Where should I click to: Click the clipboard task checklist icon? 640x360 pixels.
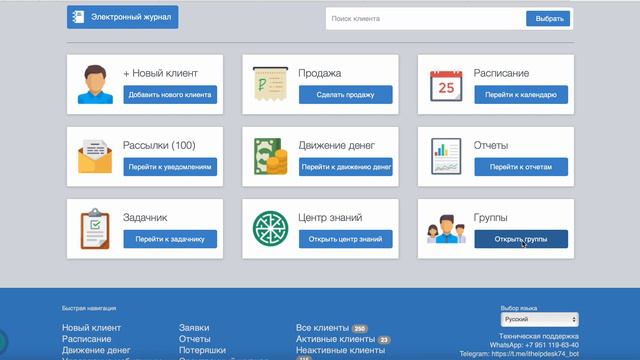pos(95,229)
